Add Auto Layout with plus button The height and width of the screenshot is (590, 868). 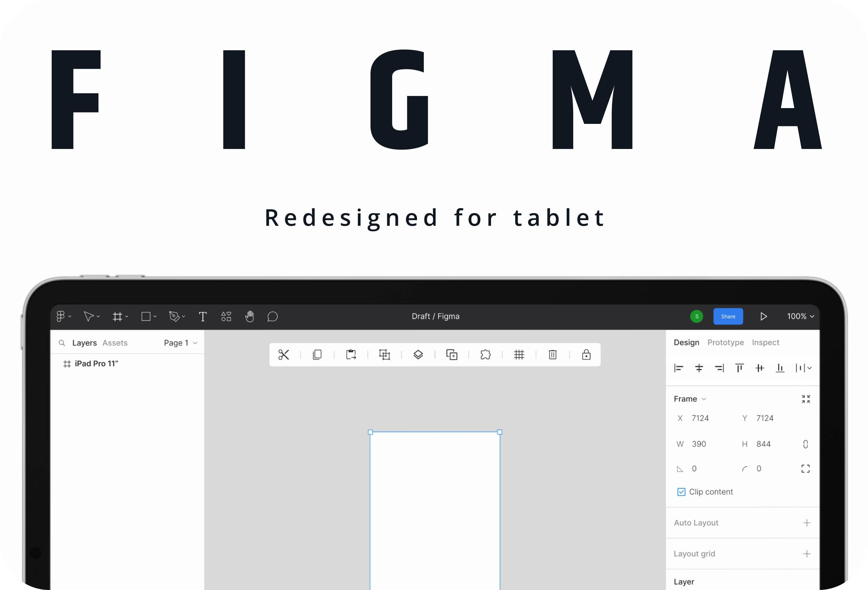807,523
